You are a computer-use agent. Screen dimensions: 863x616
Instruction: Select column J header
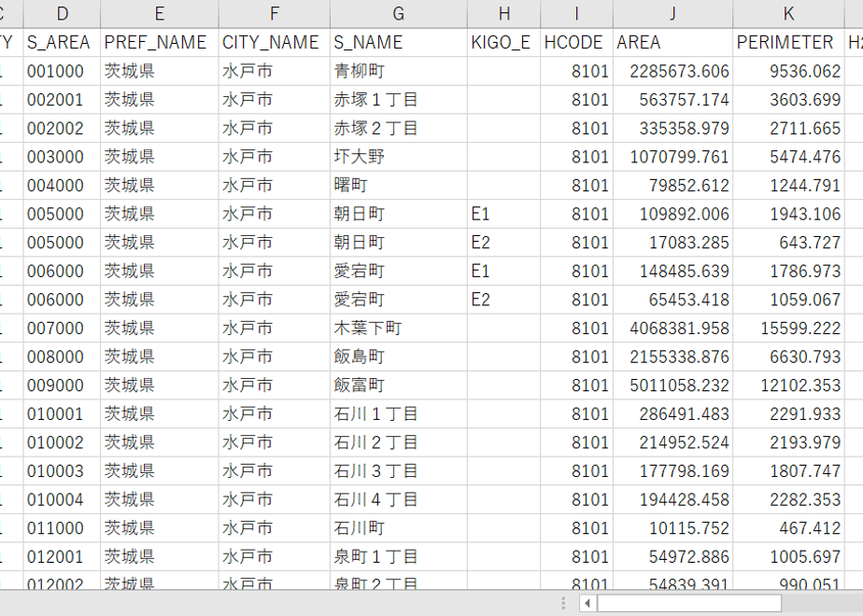tap(672, 14)
